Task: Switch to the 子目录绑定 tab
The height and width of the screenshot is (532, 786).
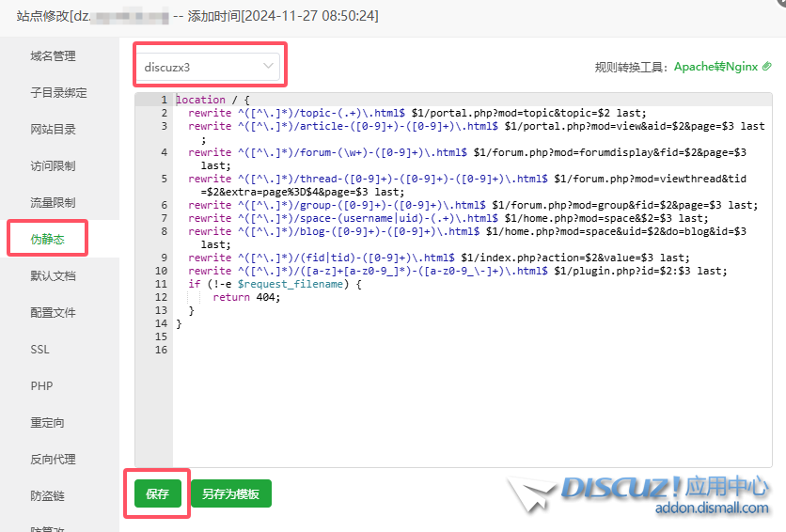Action: [x=58, y=93]
